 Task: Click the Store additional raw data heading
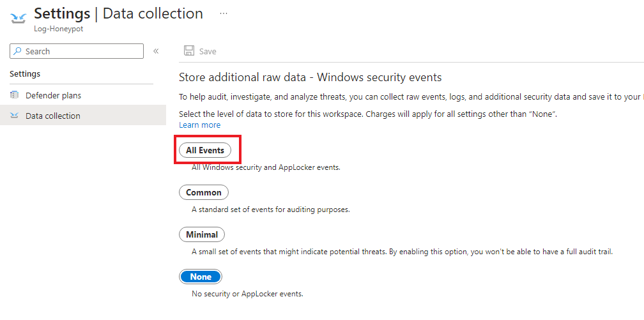310,77
